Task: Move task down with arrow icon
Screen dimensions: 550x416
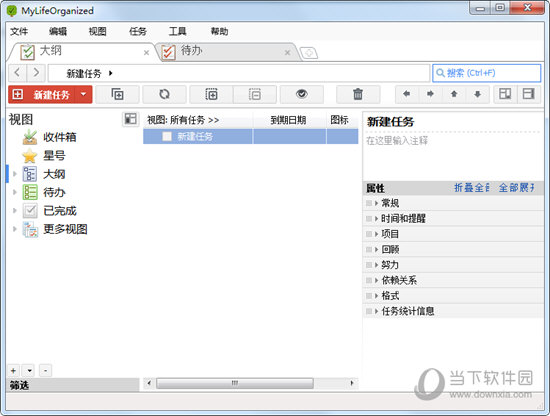Action: click(x=477, y=94)
